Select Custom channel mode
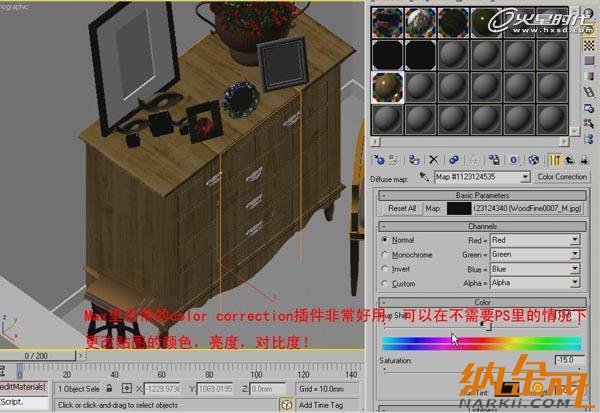 (x=385, y=283)
